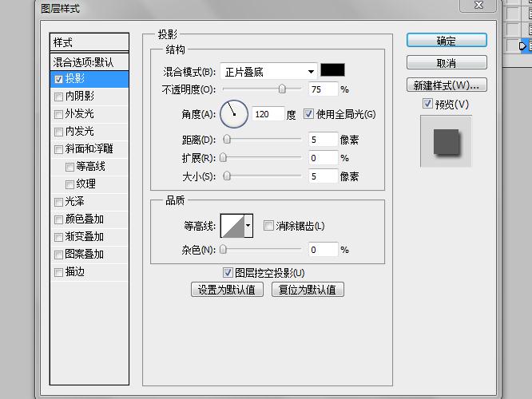This screenshot has height=399, width=532.
Task: Click the angle dial control
Action: [234, 114]
